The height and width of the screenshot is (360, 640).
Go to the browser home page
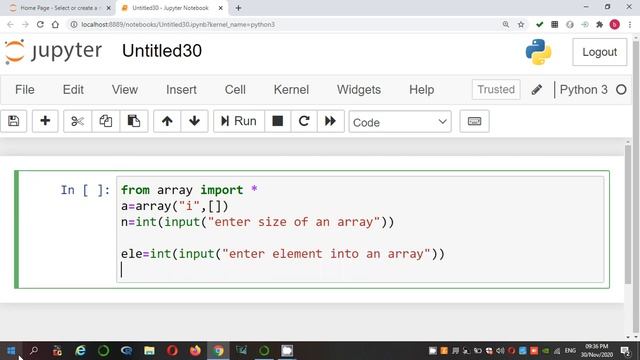click(x=55, y=24)
